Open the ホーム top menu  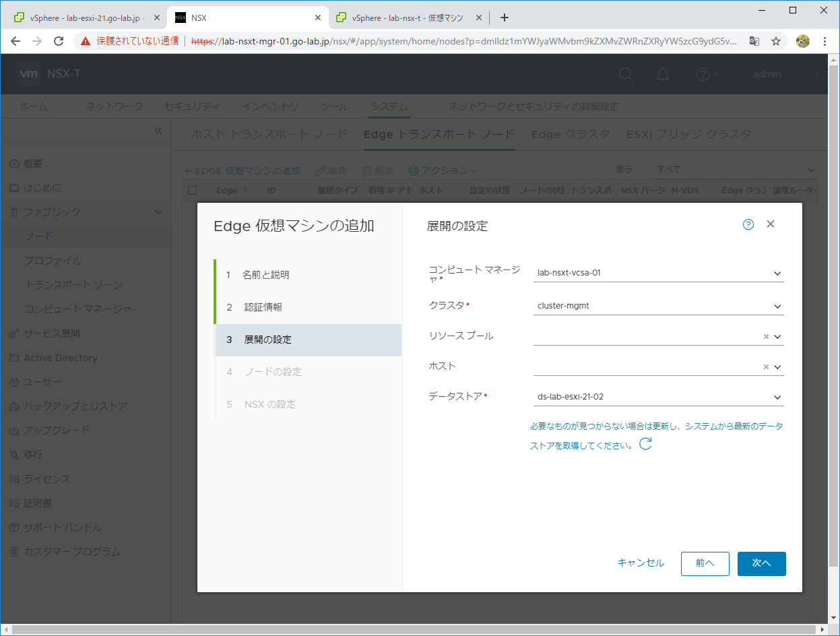coord(33,106)
